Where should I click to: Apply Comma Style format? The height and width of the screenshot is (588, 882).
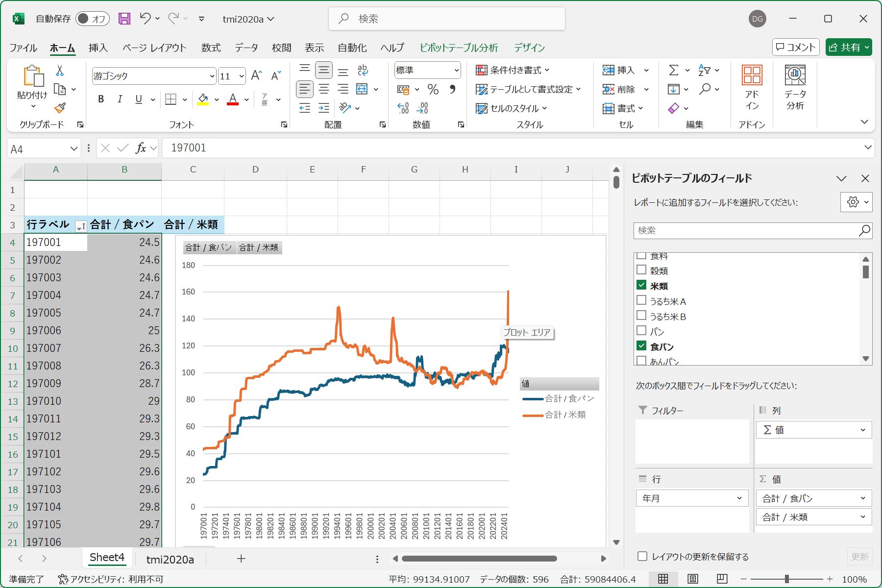[452, 89]
